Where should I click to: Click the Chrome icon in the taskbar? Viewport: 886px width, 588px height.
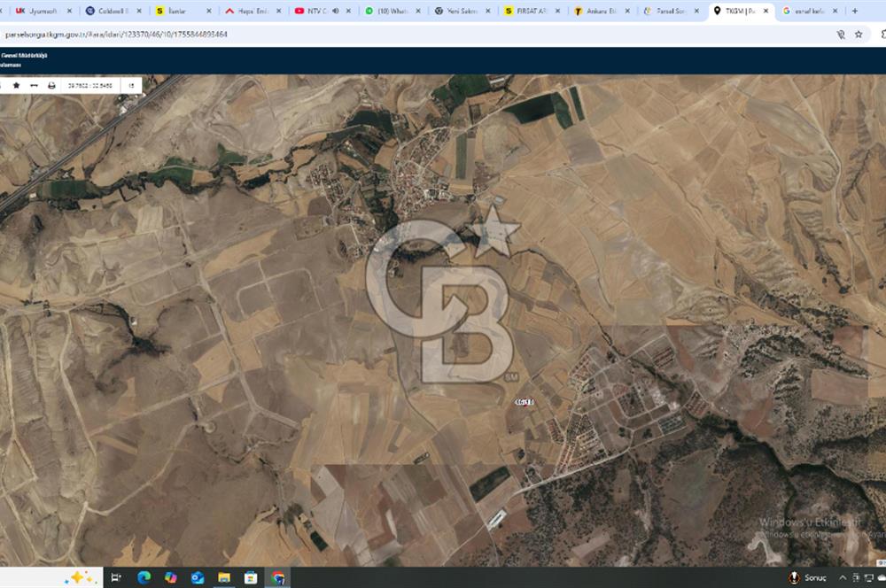click(x=277, y=577)
